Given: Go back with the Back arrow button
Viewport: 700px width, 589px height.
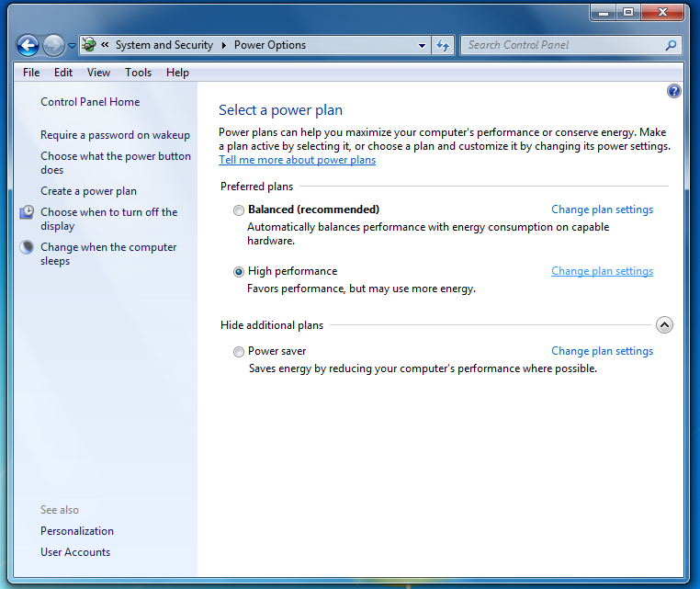Looking at the screenshot, I should click(x=28, y=46).
